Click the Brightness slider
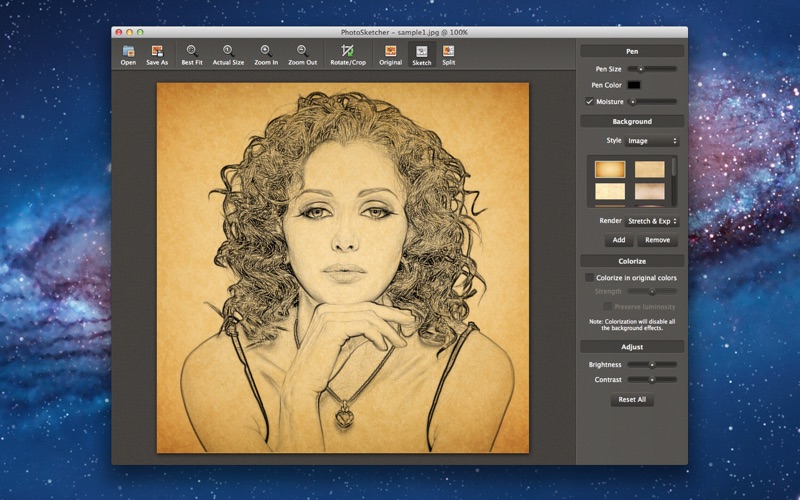 pyautogui.click(x=652, y=364)
